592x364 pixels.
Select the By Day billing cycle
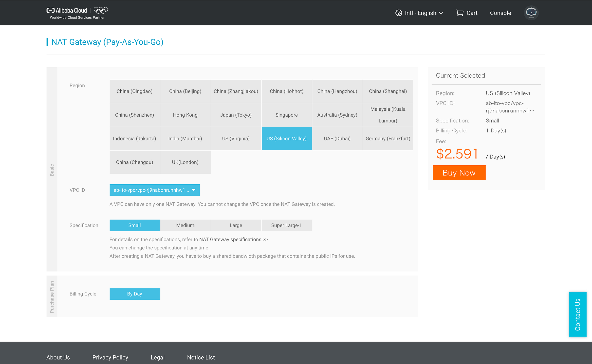pyautogui.click(x=134, y=294)
